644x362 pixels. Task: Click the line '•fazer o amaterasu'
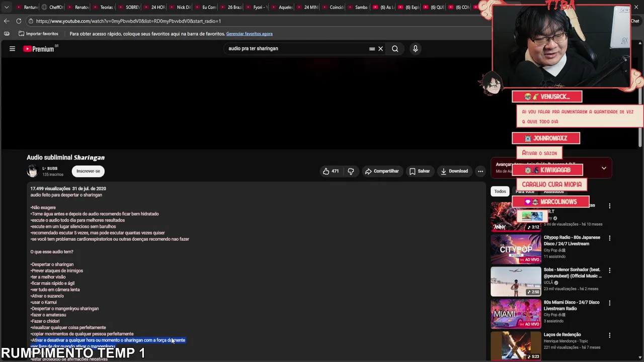click(48, 315)
